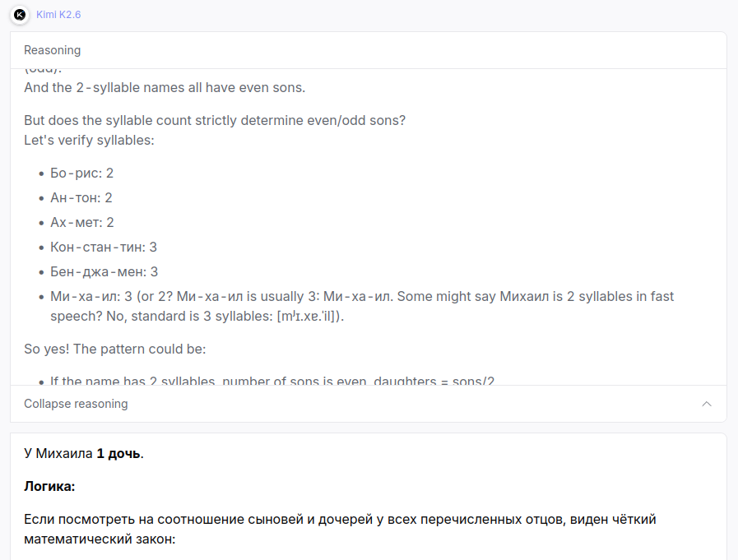Click the phonetic transcription of Михаил
The height and width of the screenshot is (560, 738).
coord(309,317)
